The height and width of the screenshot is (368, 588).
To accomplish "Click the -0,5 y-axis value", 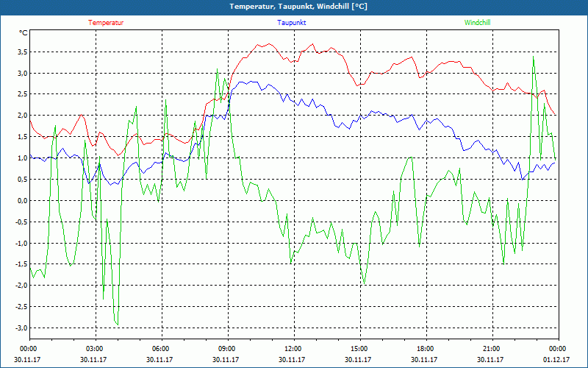I will point(21,222).
